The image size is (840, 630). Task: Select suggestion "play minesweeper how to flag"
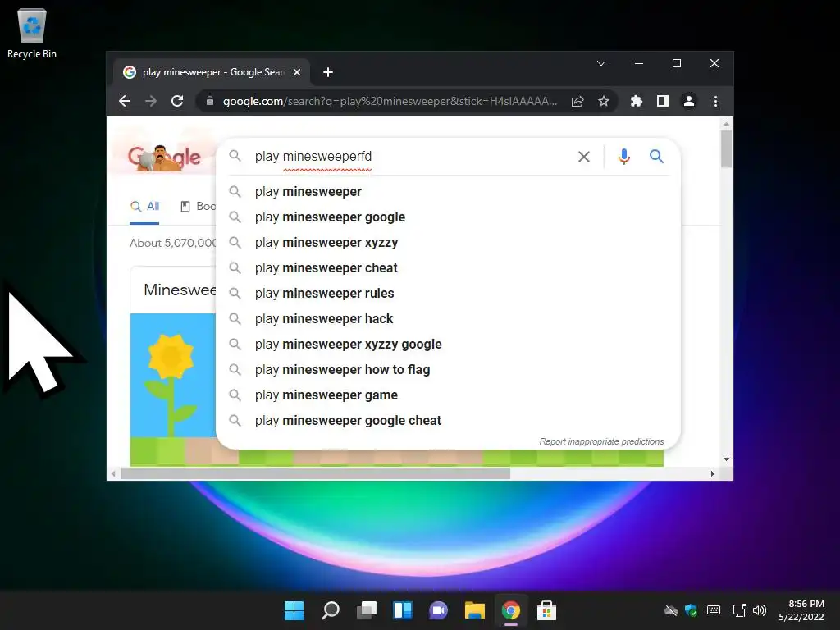tap(449, 370)
